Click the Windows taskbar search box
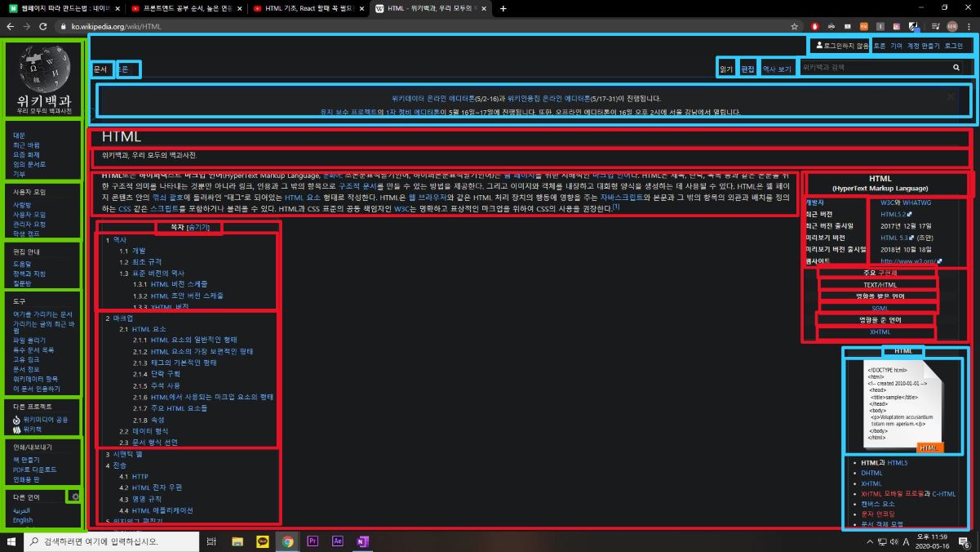Image resolution: width=980 pixels, height=552 pixels. (112, 541)
